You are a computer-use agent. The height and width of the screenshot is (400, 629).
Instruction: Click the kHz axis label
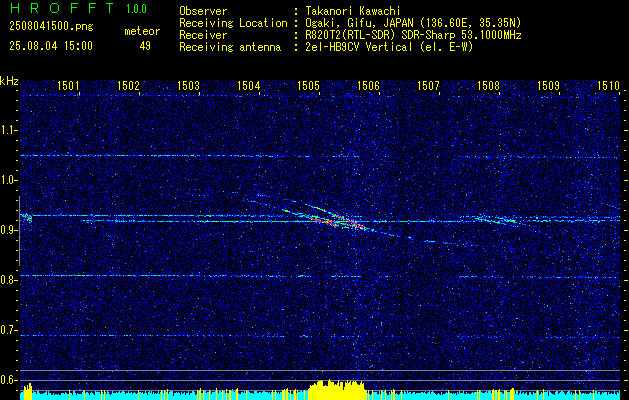(9, 81)
